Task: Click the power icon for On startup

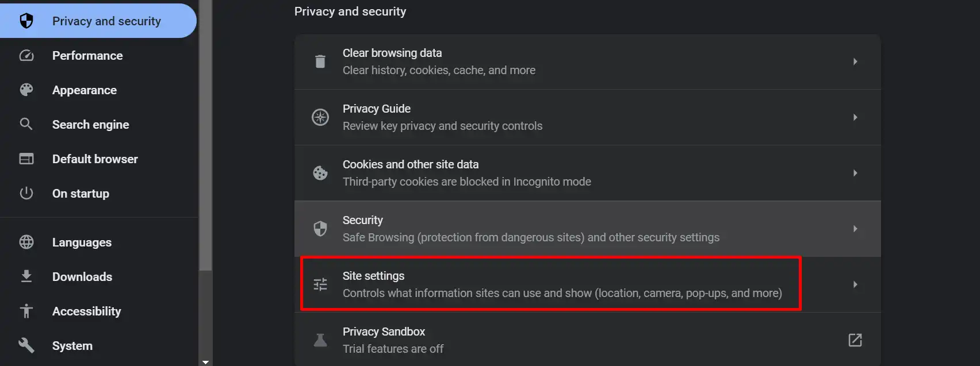Action: [26, 193]
